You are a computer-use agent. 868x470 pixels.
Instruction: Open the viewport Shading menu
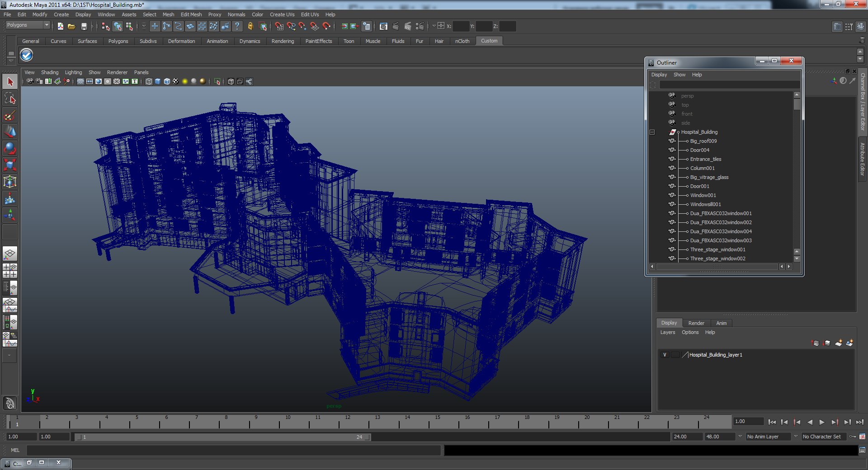click(50, 72)
